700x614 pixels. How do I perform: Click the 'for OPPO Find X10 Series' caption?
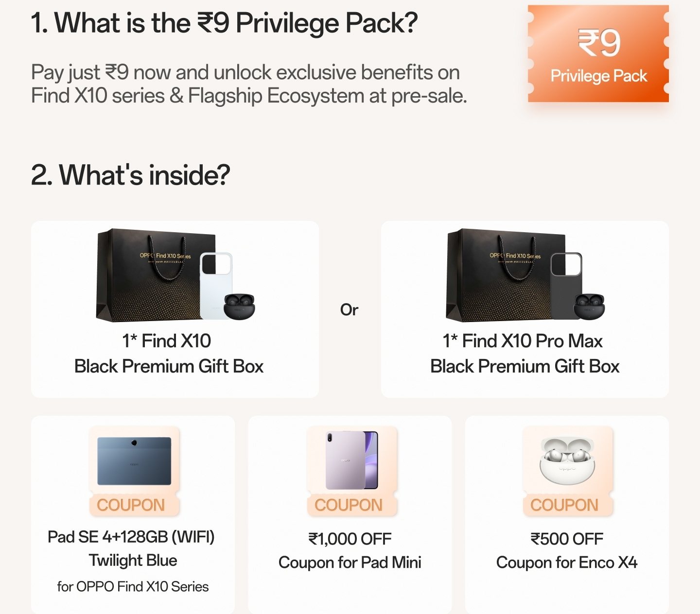133,587
